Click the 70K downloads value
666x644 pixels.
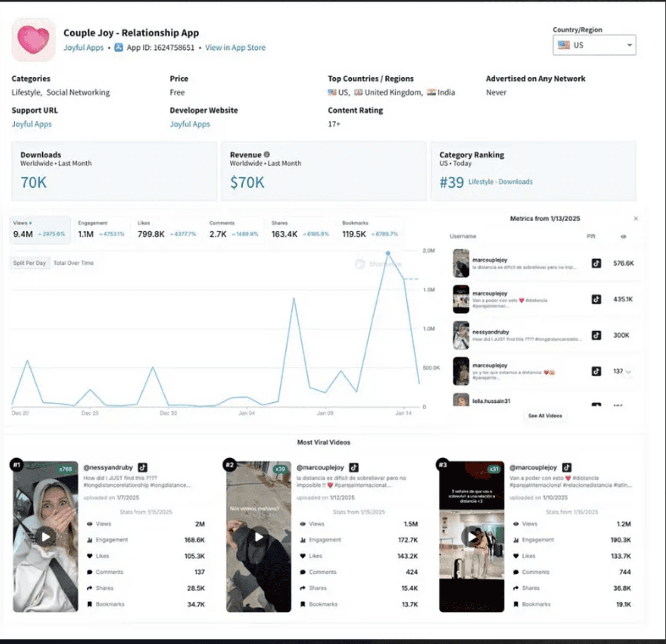[x=34, y=182]
